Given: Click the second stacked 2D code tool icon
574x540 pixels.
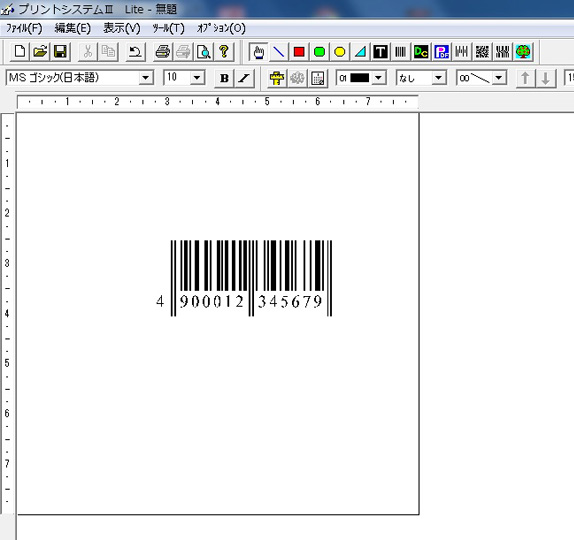Looking at the screenshot, I should point(502,52).
